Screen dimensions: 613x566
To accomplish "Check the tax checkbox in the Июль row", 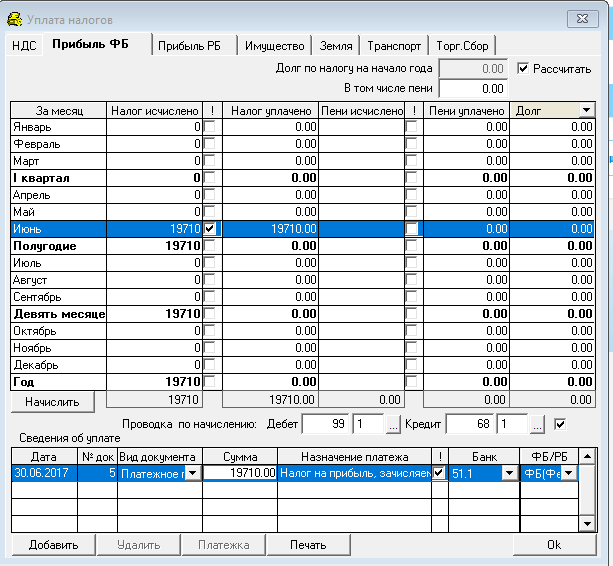I will pyautogui.click(x=210, y=262).
